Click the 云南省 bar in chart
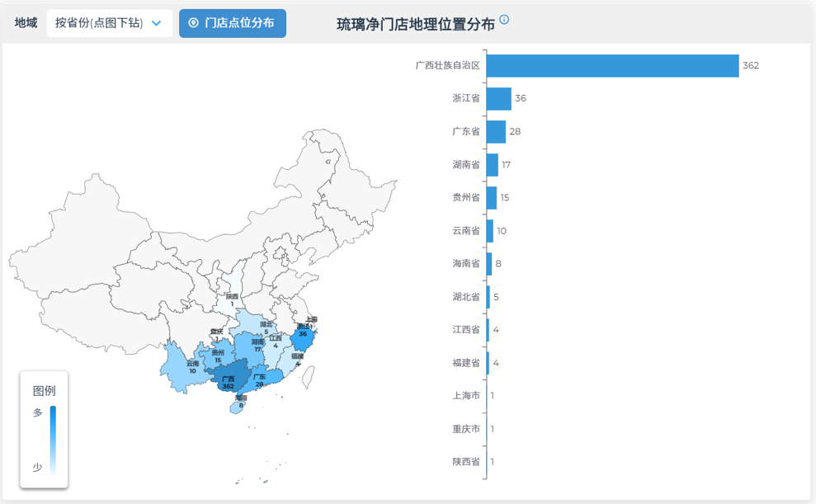 click(x=490, y=231)
